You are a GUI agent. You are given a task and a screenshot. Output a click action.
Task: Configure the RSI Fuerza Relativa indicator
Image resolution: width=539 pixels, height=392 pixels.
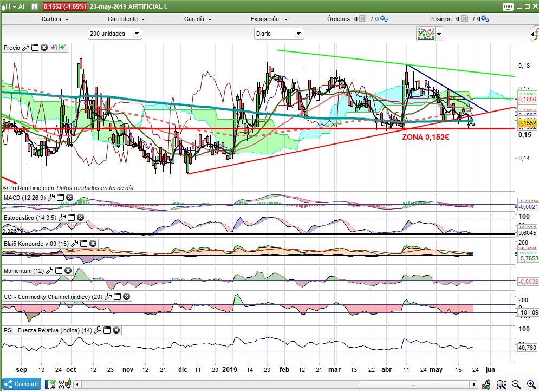pyautogui.click(x=99, y=330)
